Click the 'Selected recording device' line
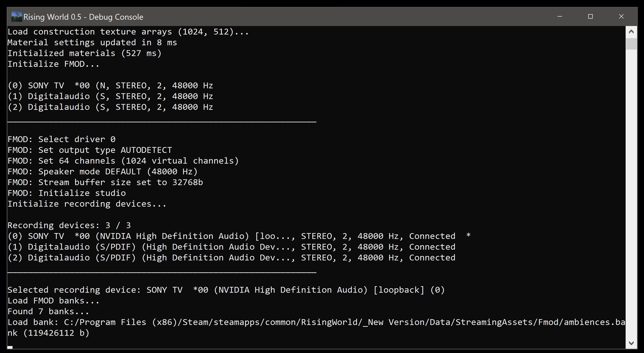Viewport: 644px width, 353px height. (226, 290)
